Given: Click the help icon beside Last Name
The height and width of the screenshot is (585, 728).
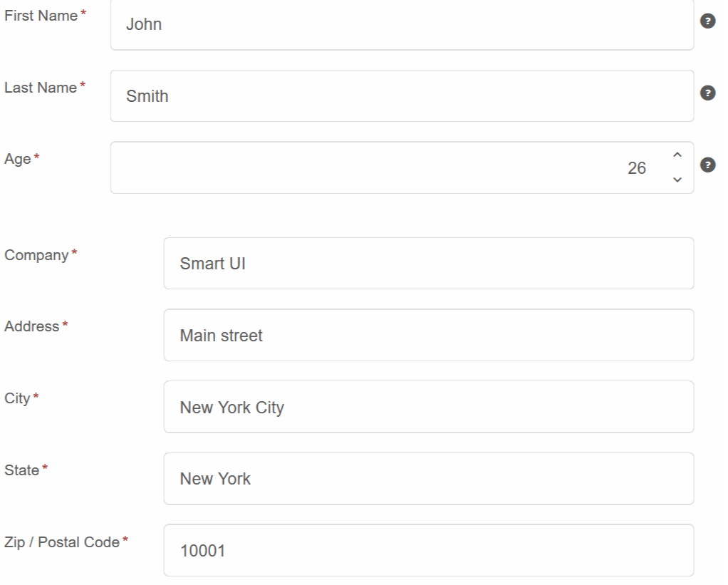Looking at the screenshot, I should [707, 93].
